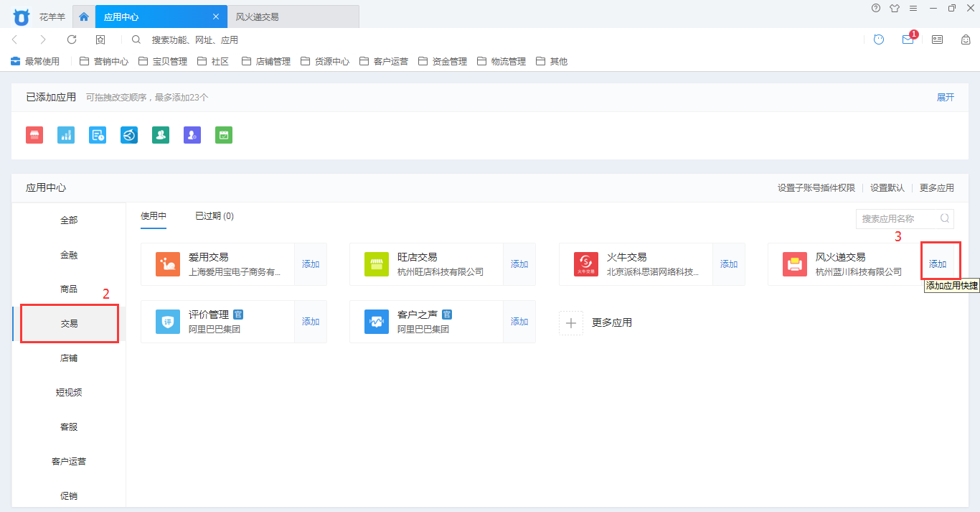Select the 应用中心 tab
The height and width of the screenshot is (512, 980).
160,17
